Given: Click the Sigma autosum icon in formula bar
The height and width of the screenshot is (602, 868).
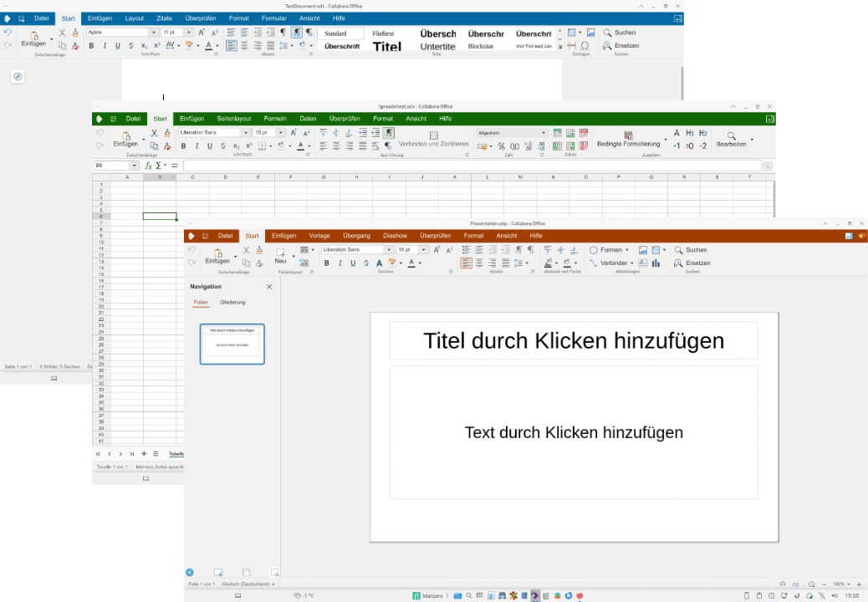Looking at the screenshot, I should [159, 166].
